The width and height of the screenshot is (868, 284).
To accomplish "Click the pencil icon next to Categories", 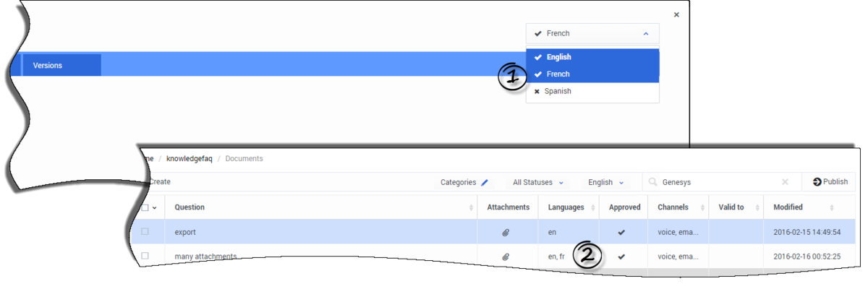I will tap(484, 183).
